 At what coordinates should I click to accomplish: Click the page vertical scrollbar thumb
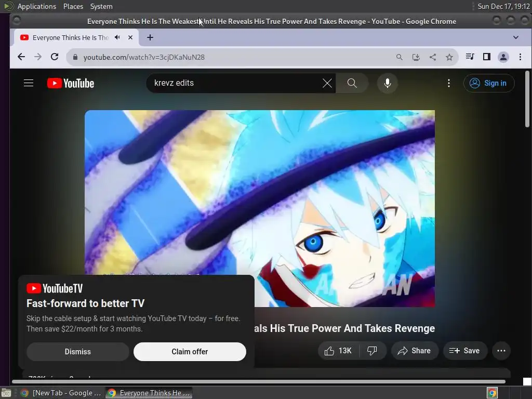tap(527, 99)
